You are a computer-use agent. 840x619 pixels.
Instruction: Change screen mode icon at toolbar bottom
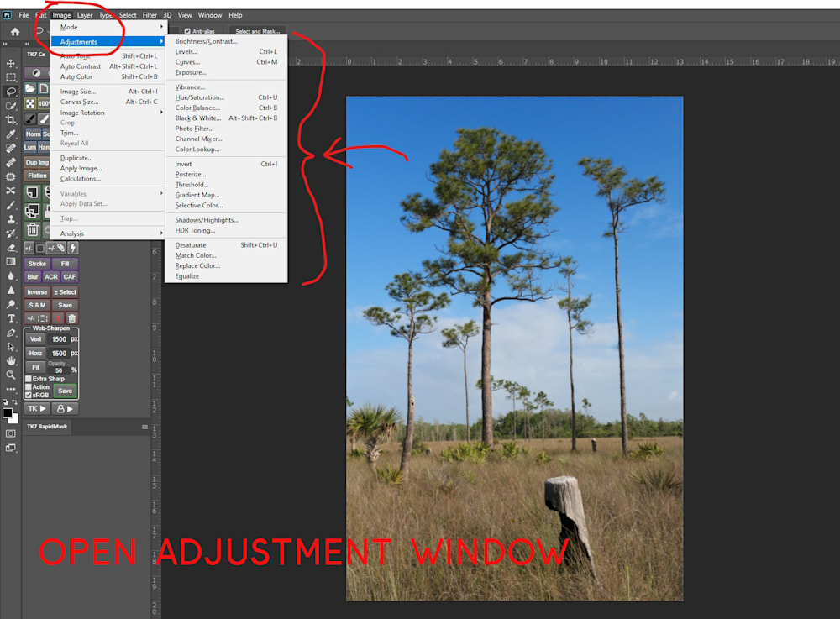(11, 448)
